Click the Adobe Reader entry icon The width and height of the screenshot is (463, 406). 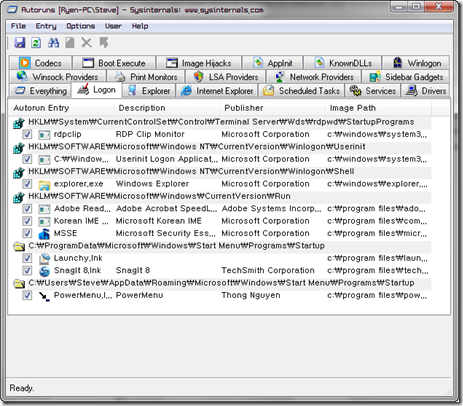(x=44, y=209)
